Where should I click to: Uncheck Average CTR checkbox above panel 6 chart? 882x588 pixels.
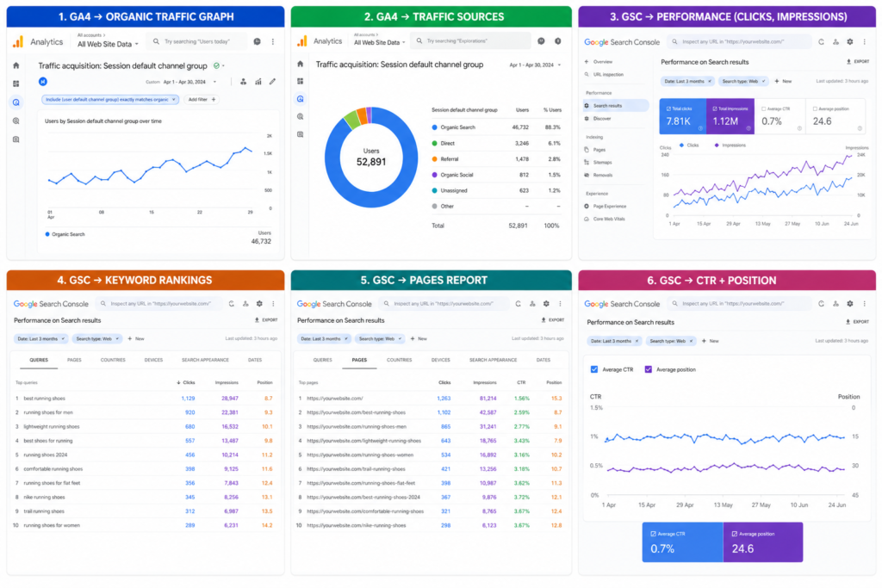click(x=594, y=369)
